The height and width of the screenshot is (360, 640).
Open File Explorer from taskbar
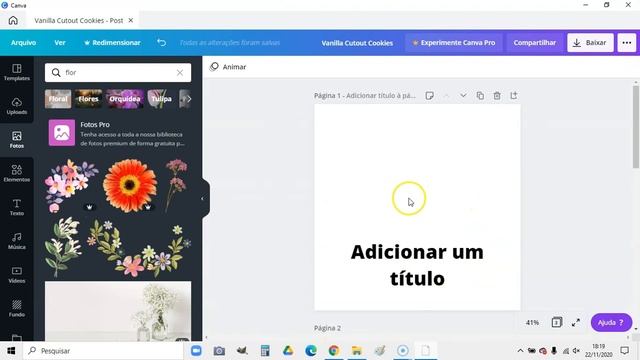(x=356, y=351)
